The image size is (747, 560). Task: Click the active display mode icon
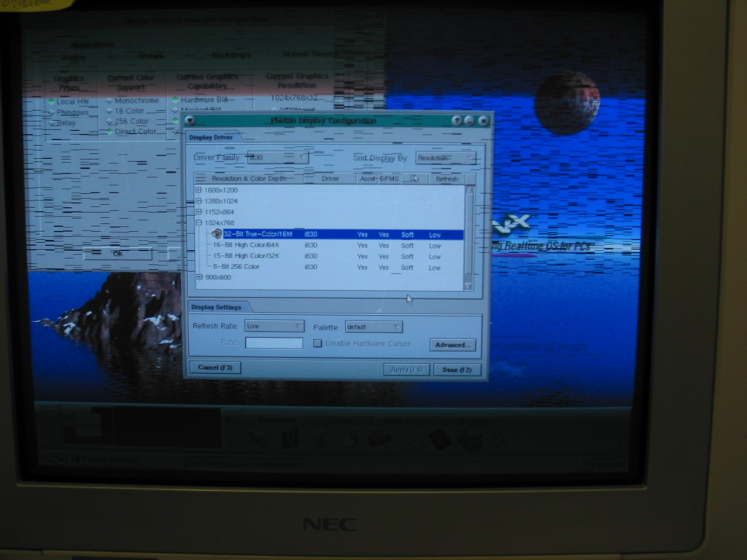[x=217, y=234]
